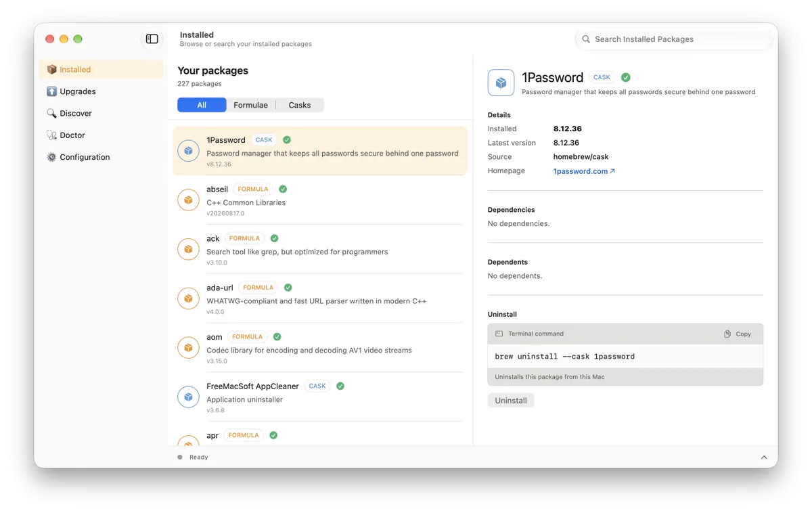This screenshot has height=513, width=812.
Task: Click the FORMULA badge next to abseil
Action: [253, 189]
